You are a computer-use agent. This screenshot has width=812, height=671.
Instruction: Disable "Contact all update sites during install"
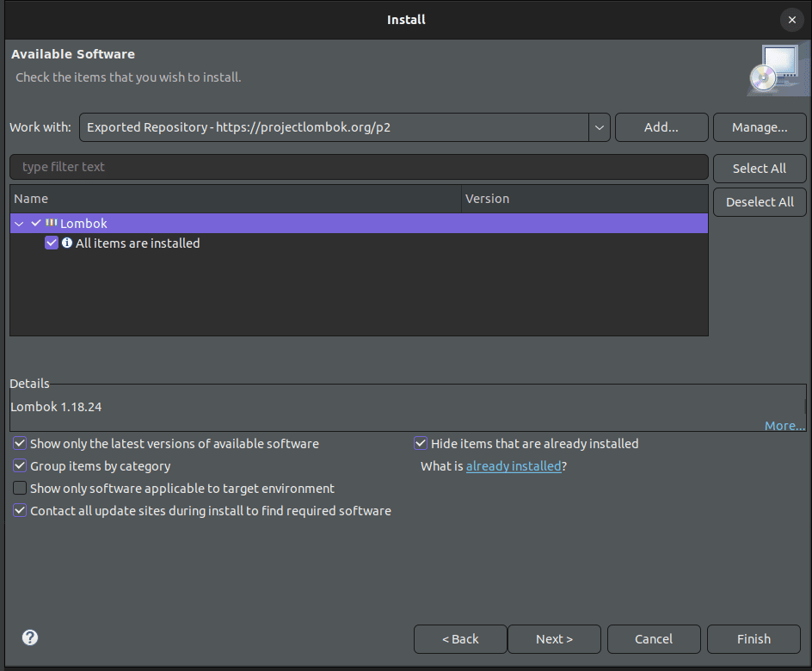[x=19, y=510]
